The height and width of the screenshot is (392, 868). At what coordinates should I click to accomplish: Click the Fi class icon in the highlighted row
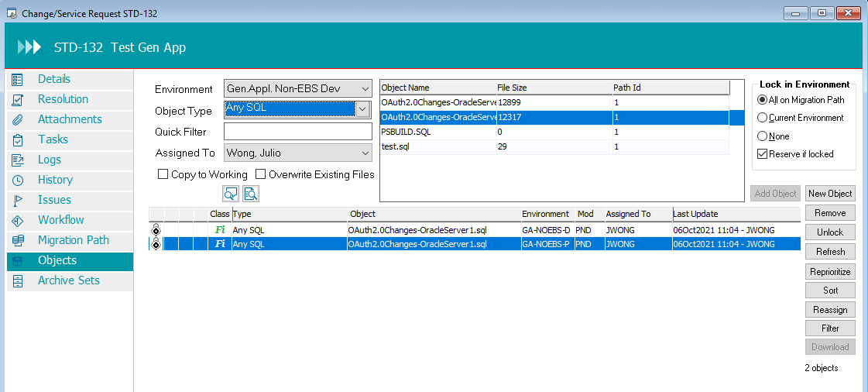[220, 244]
